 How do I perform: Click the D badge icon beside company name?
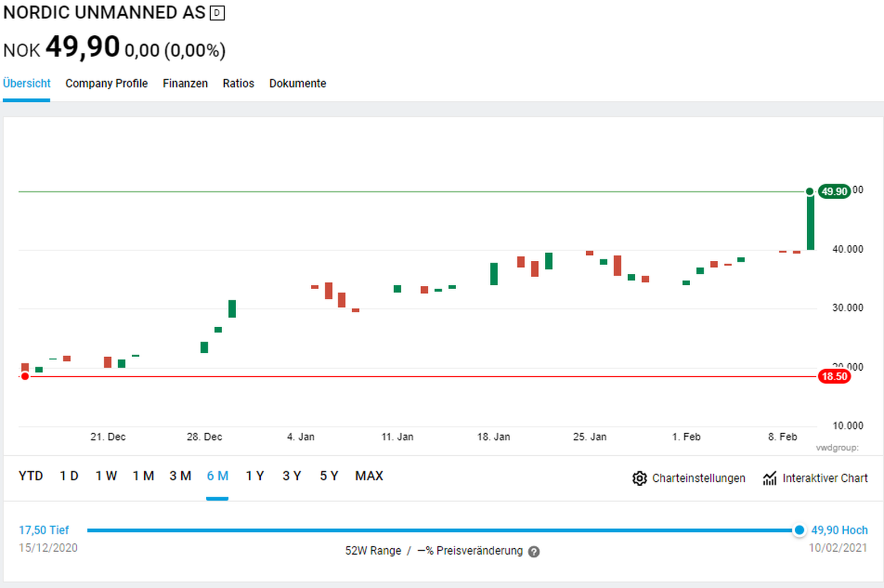(x=217, y=13)
